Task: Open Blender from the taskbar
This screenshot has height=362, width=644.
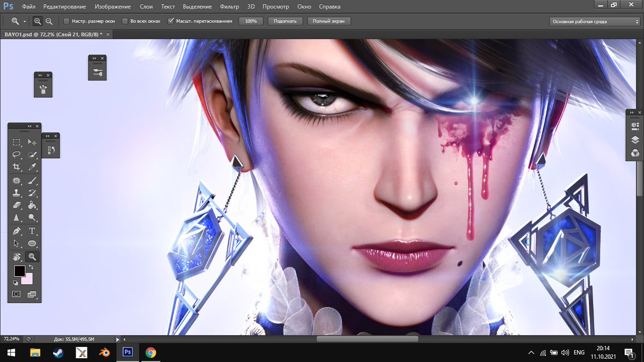Action: pos(105,352)
